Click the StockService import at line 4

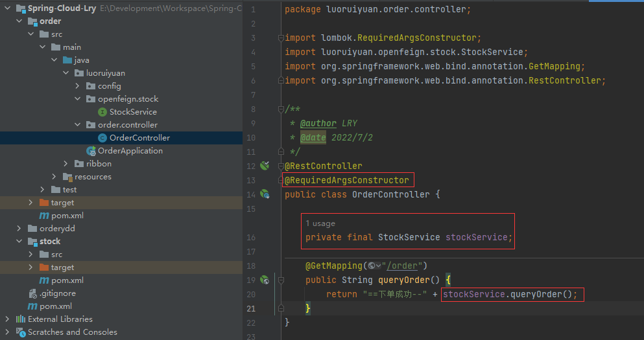[406, 52]
